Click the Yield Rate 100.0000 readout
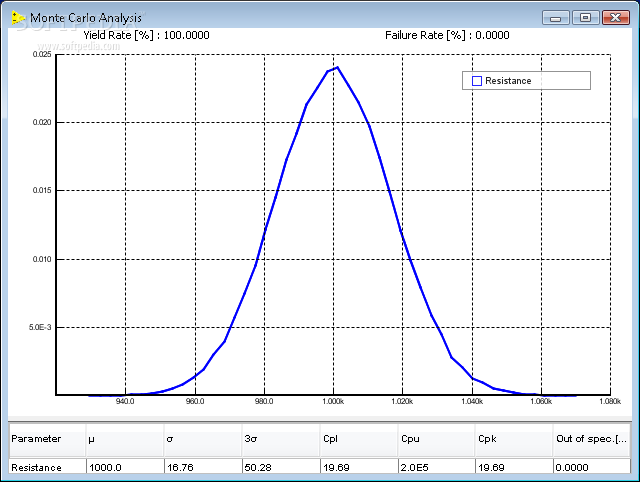This screenshot has height=482, width=640. pos(146,36)
